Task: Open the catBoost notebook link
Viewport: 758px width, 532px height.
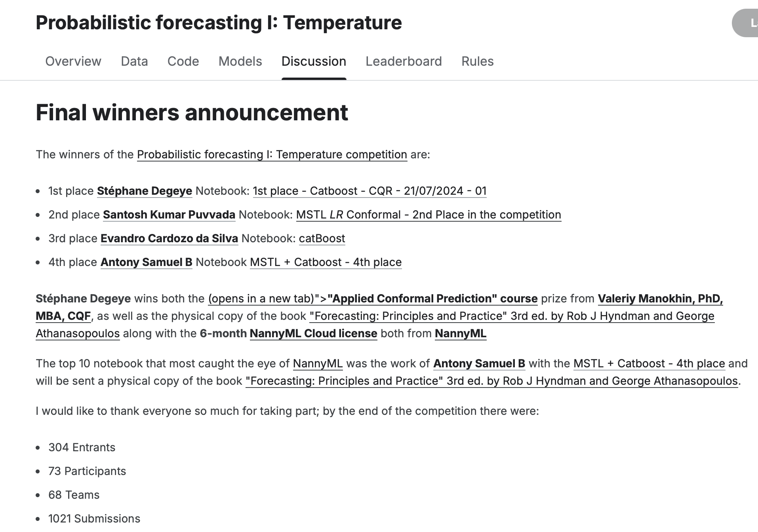Action: point(322,238)
